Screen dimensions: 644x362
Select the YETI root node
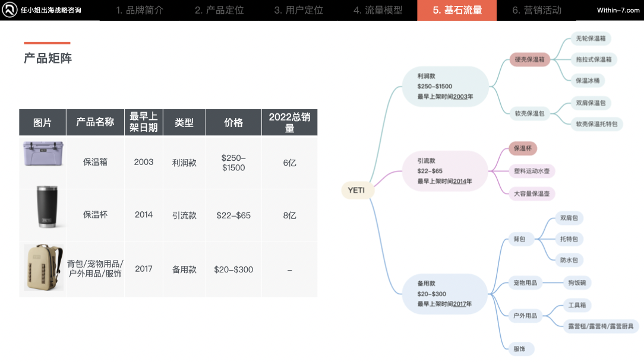click(x=357, y=190)
